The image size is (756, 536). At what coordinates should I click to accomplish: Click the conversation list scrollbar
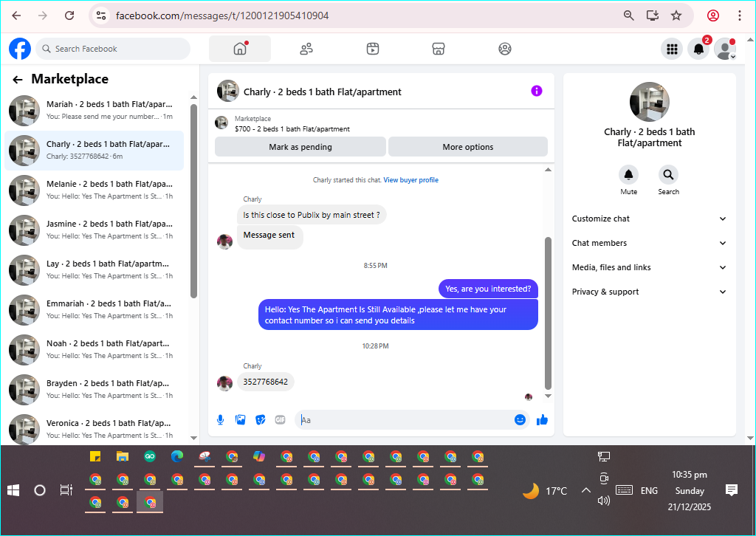(194, 202)
